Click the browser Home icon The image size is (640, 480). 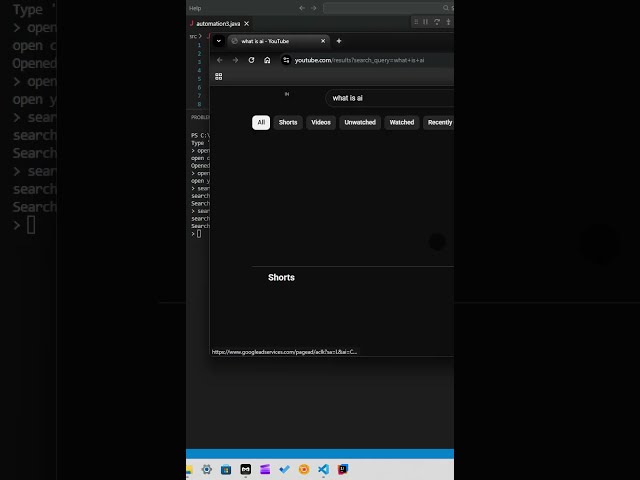(x=267, y=60)
